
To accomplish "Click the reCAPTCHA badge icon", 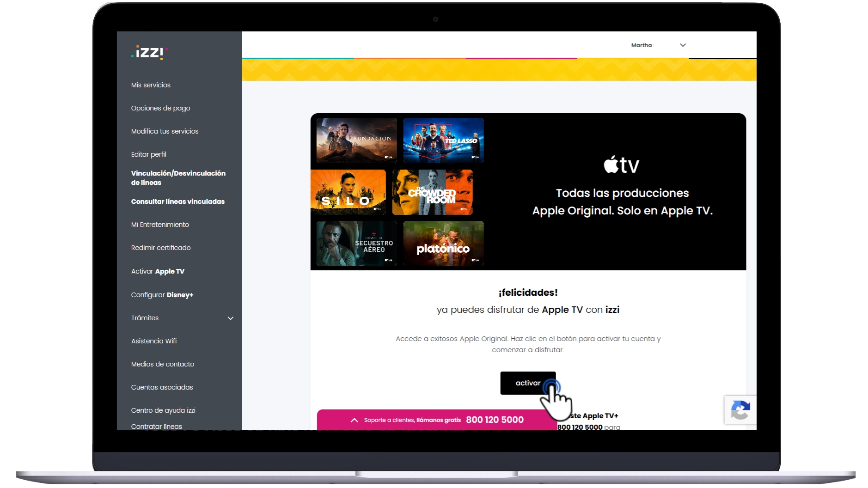I will tap(740, 410).
